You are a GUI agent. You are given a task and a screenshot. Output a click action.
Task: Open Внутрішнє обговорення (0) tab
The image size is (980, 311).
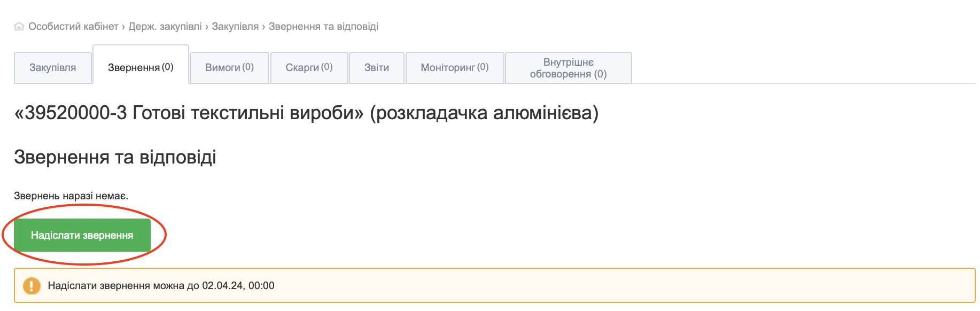(x=568, y=68)
